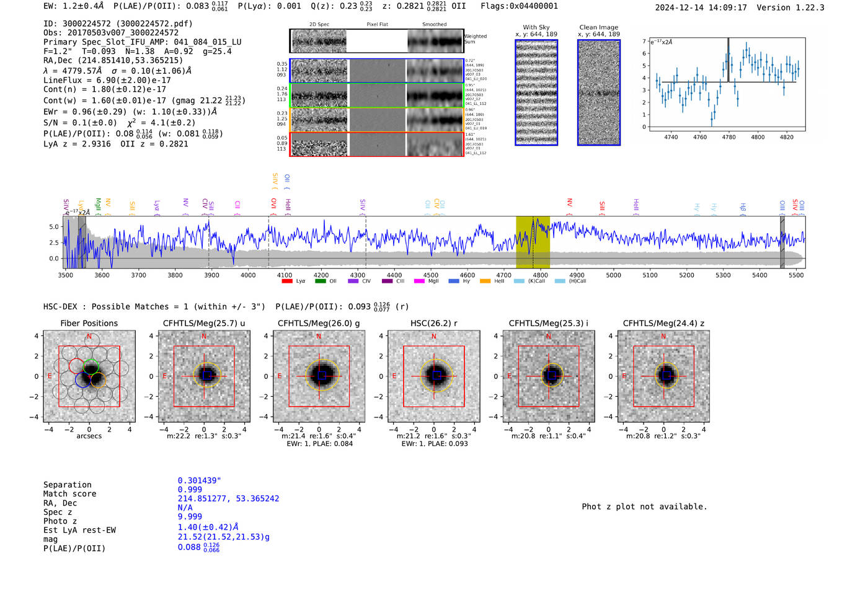868x591 pixels.
Task: Click the 'Cont(n) = 1.80(±0.12)e-17' value
Action: tap(105, 89)
